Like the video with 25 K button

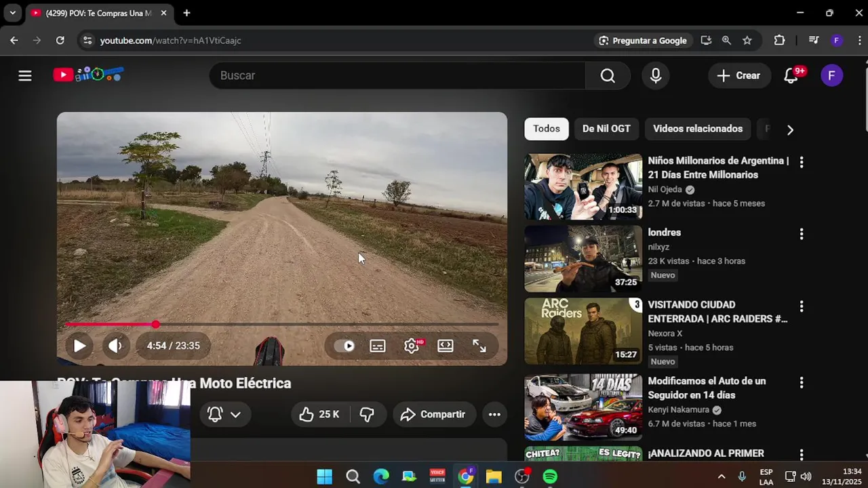pos(319,414)
